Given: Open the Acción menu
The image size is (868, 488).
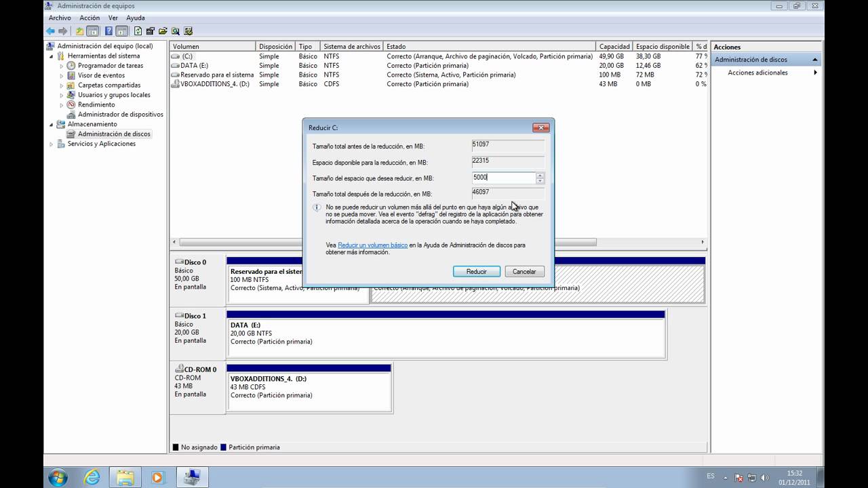Looking at the screenshot, I should pyautogui.click(x=90, y=18).
